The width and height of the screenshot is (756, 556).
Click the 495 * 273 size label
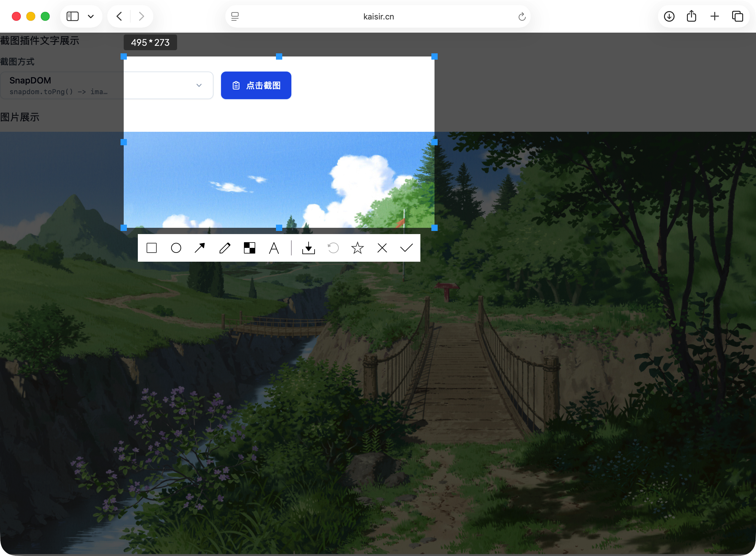150,42
